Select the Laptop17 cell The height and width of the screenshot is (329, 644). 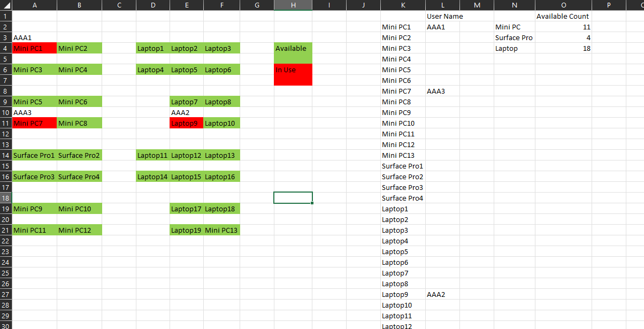187,209
